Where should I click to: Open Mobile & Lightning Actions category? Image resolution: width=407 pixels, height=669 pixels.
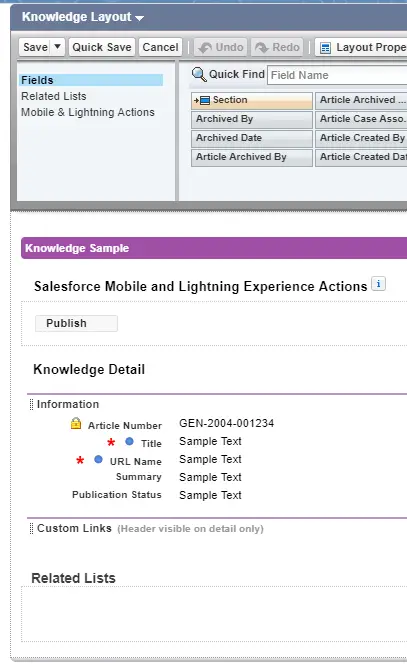tap(88, 112)
